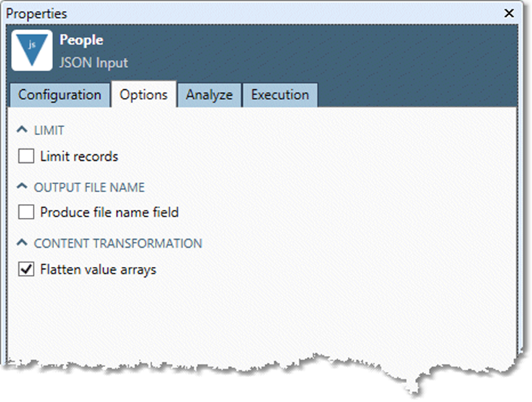
Task: Close the Properties panel
Action: click(x=509, y=13)
